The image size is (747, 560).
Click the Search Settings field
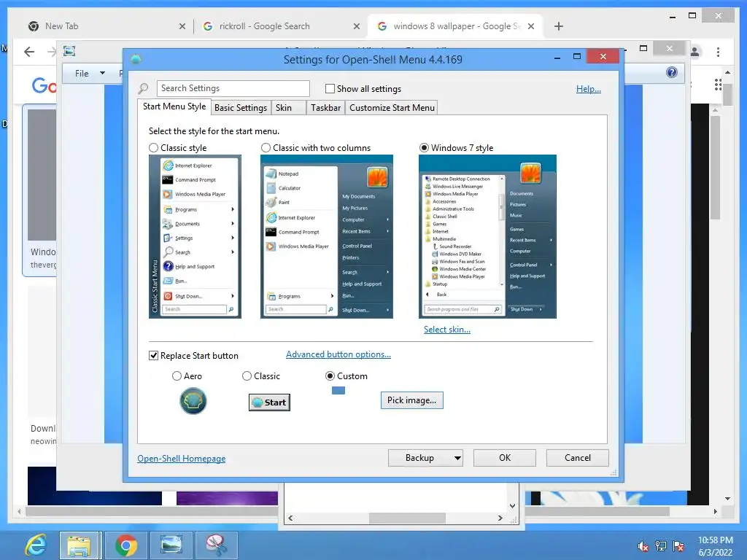coord(233,88)
